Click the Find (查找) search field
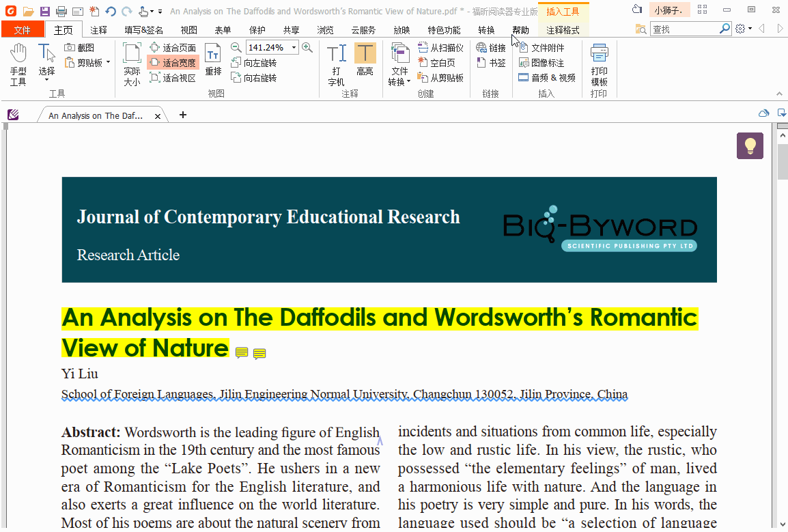788x532 pixels. tap(684, 29)
